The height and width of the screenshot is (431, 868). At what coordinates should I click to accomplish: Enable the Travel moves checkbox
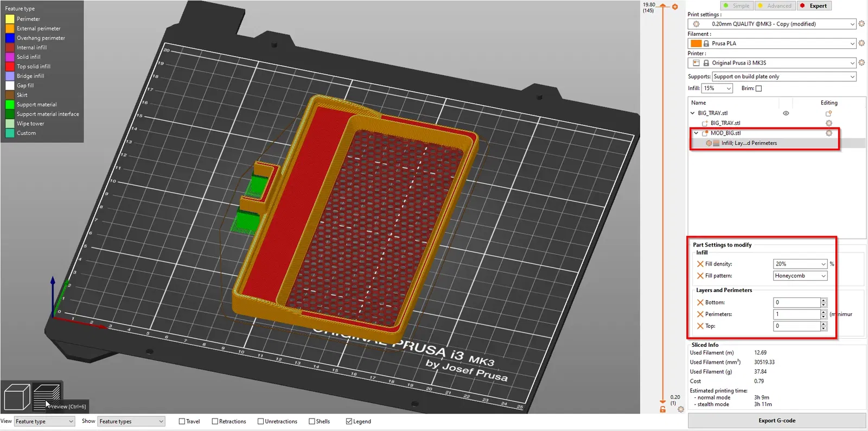(182, 421)
